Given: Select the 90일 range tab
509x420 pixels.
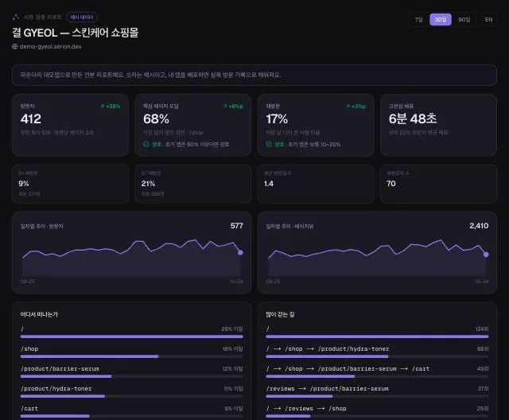Looking at the screenshot, I should tap(464, 19).
